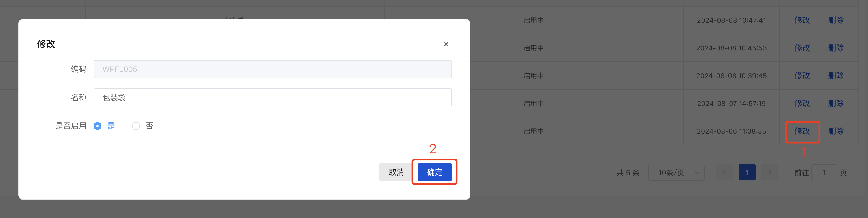Viewport: 868px width, 218px height.
Task: Confirm changes with the 确定 button
Action: 434,172
